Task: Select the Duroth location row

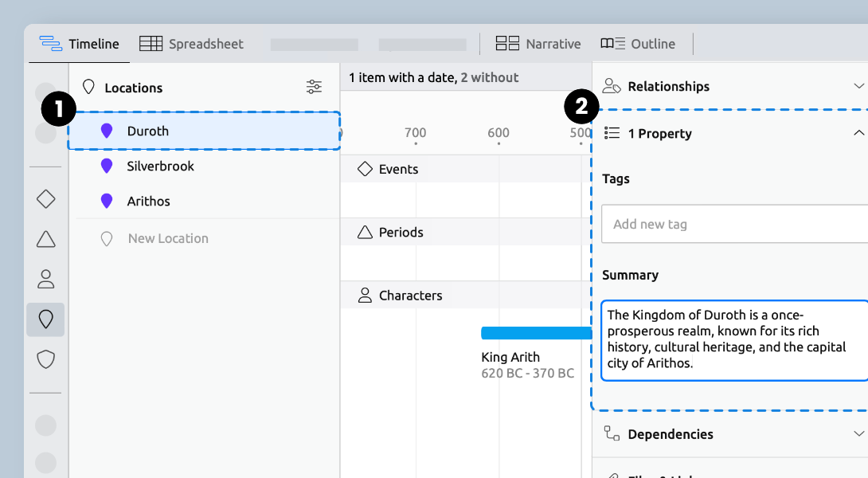Action: tap(204, 131)
